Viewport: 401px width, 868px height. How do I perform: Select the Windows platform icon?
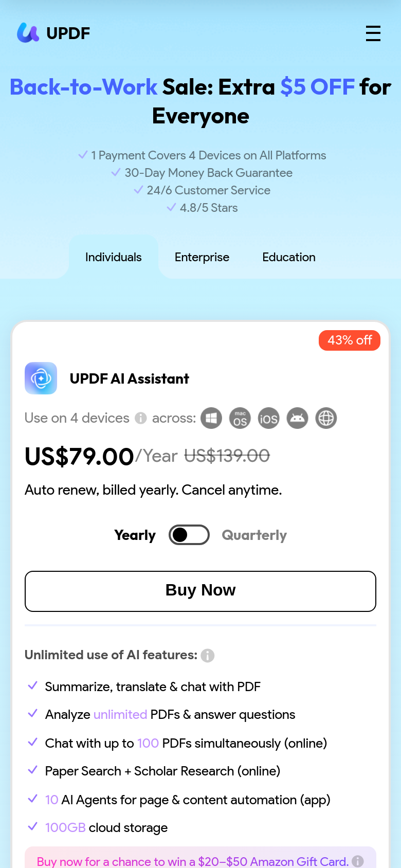click(211, 418)
